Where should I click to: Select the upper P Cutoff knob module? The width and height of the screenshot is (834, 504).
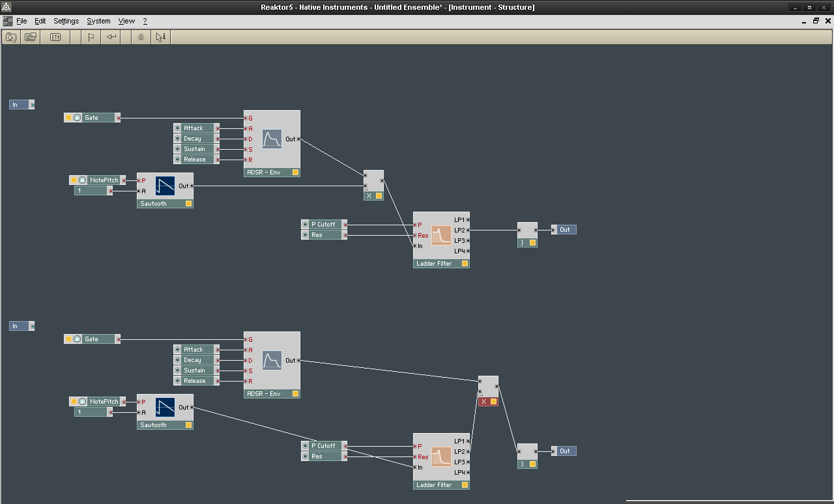pyautogui.click(x=324, y=225)
